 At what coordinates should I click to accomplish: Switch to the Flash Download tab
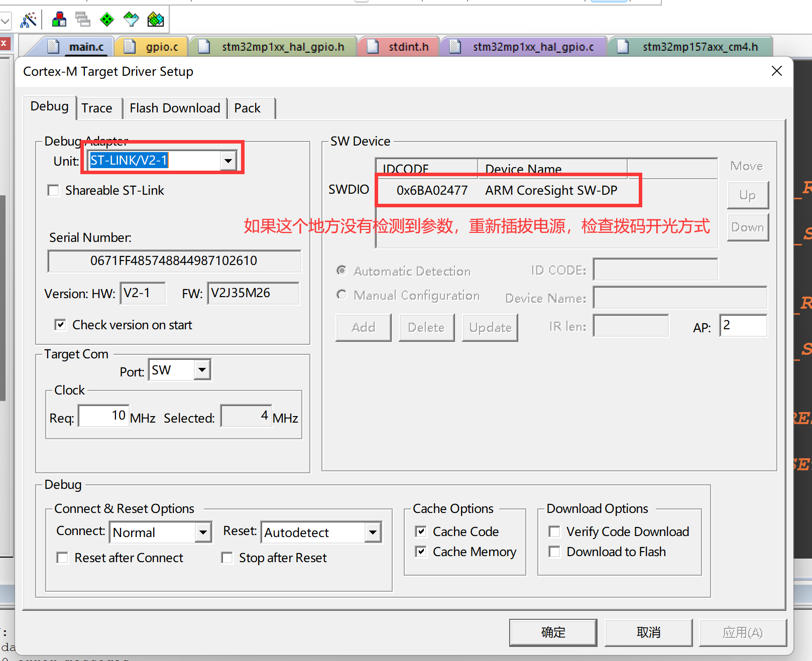coord(175,108)
